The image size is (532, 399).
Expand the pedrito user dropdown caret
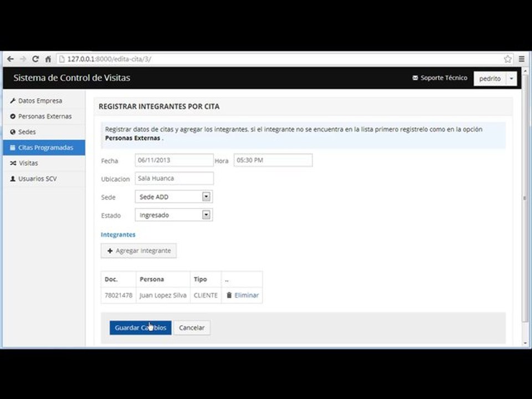click(511, 78)
